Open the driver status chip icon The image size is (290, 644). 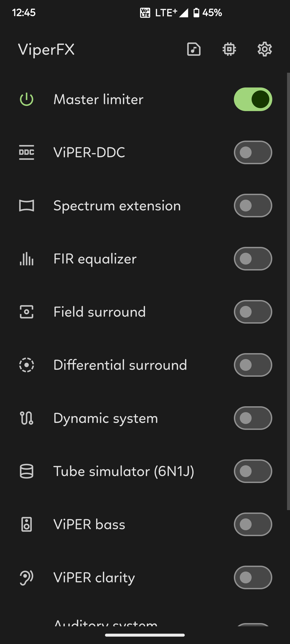click(229, 49)
